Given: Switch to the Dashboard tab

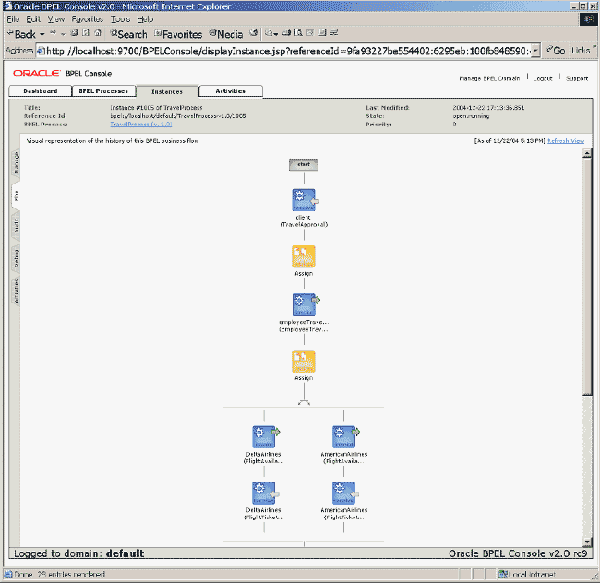Looking at the screenshot, I should (x=40, y=91).
